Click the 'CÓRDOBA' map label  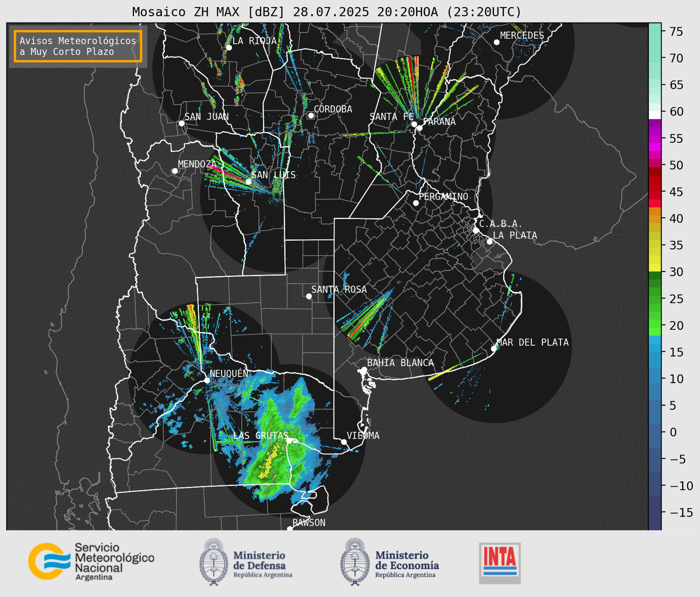tap(333, 109)
